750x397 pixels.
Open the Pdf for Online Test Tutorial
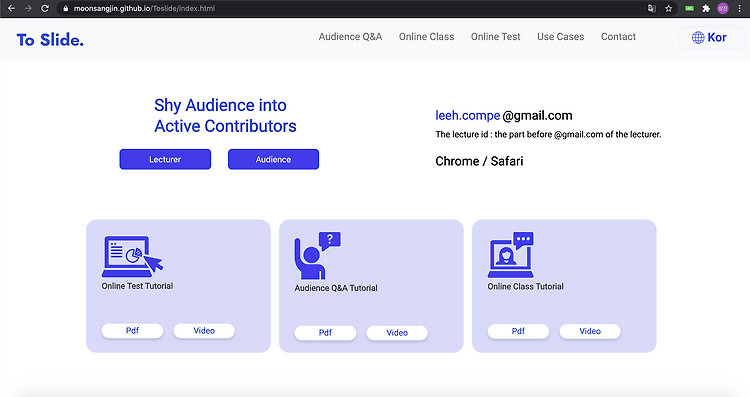pos(132,331)
